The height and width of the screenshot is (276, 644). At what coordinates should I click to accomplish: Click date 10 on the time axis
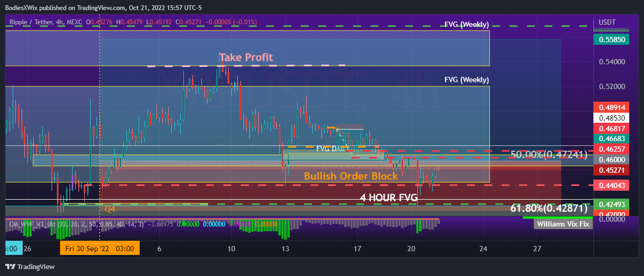coord(231,248)
